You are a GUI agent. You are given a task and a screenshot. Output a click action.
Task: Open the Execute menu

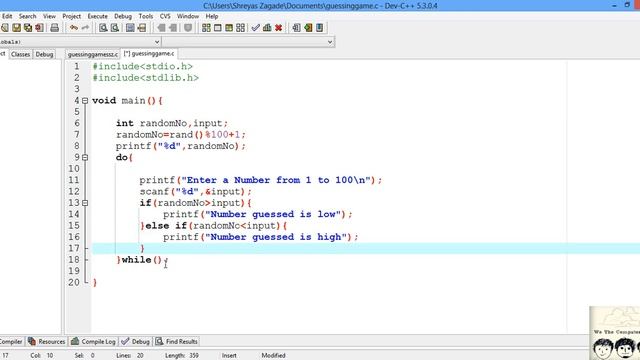click(x=98, y=16)
